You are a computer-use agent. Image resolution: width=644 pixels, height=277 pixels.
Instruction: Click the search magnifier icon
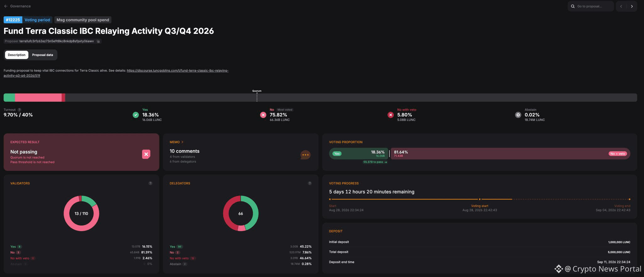coord(573,6)
